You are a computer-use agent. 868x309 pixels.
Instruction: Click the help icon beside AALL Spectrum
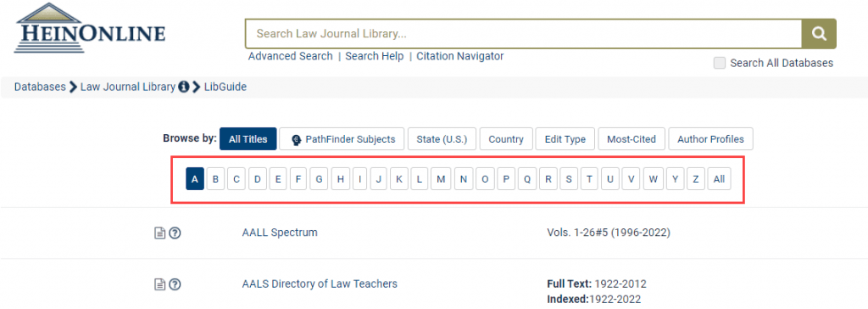pyautogui.click(x=175, y=233)
